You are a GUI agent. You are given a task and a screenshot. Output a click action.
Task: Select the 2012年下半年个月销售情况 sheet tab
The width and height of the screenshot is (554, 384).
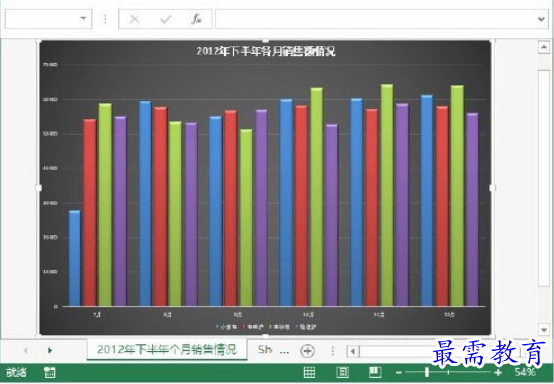(x=167, y=349)
